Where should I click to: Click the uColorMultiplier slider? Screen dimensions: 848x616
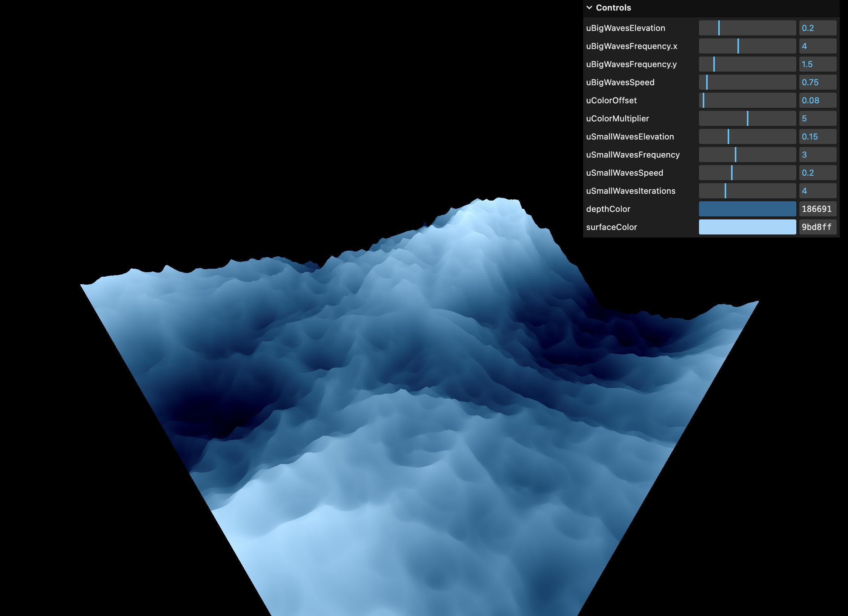click(x=747, y=118)
